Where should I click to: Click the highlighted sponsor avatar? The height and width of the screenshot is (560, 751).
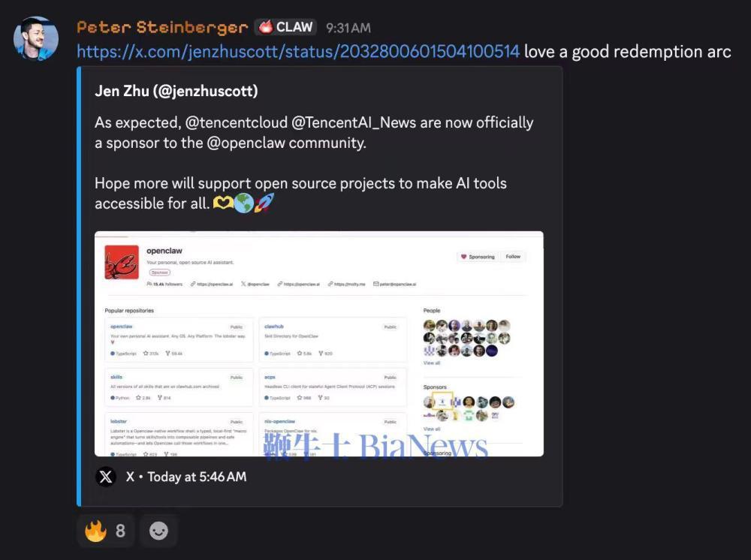click(x=442, y=402)
